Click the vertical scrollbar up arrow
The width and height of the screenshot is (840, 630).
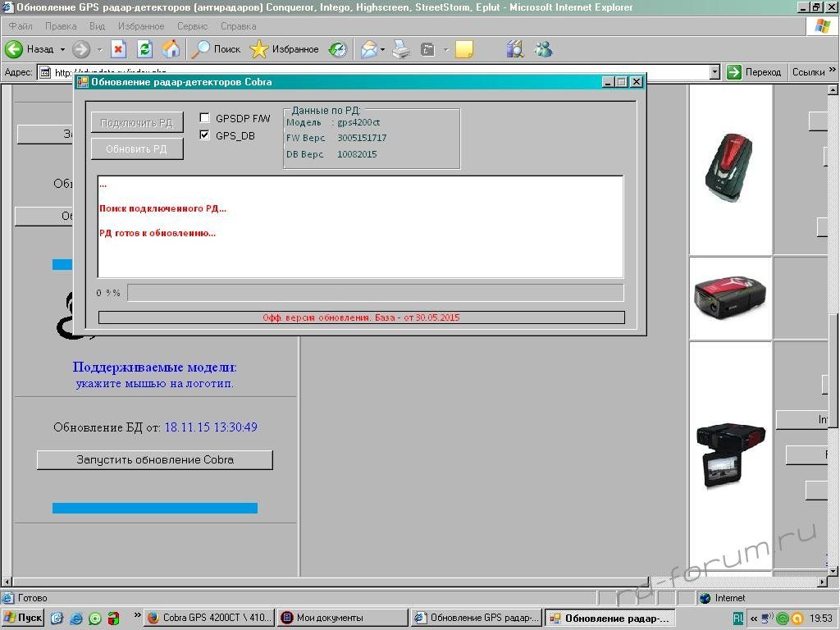[833, 90]
